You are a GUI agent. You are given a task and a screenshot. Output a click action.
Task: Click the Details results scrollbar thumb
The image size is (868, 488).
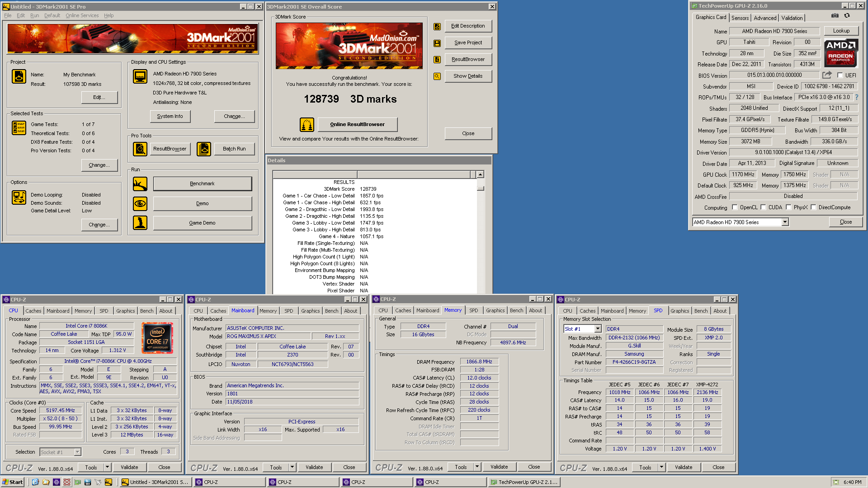[481, 188]
